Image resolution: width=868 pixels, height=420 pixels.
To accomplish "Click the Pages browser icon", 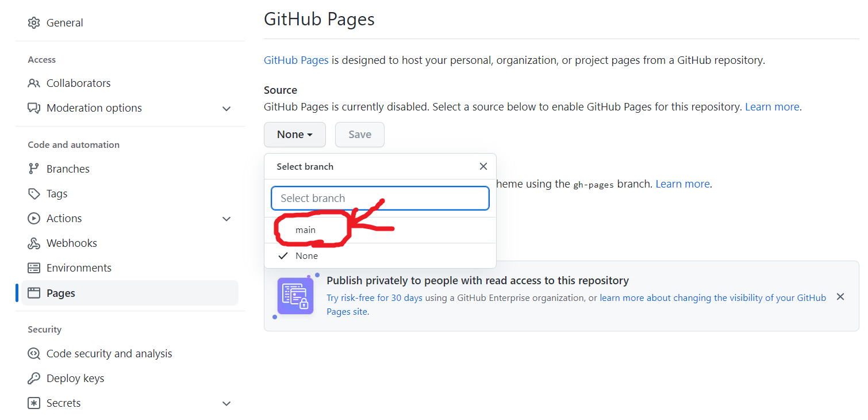I will pyautogui.click(x=34, y=293).
